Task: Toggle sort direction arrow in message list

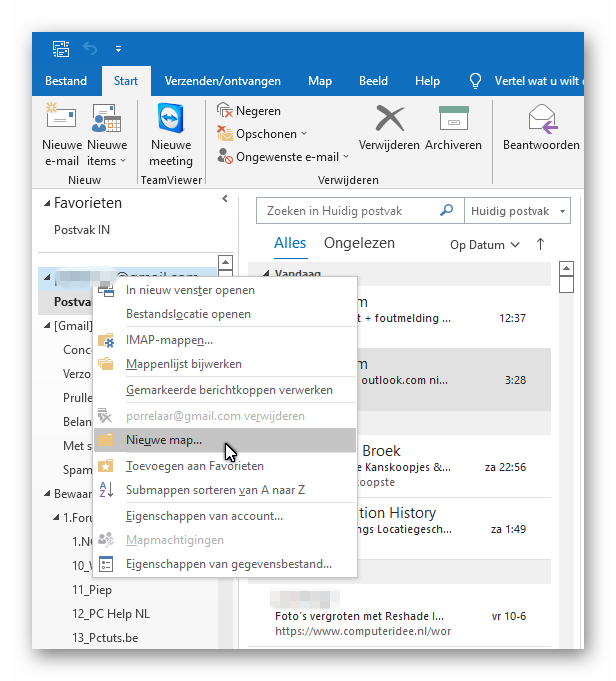Action: click(541, 244)
